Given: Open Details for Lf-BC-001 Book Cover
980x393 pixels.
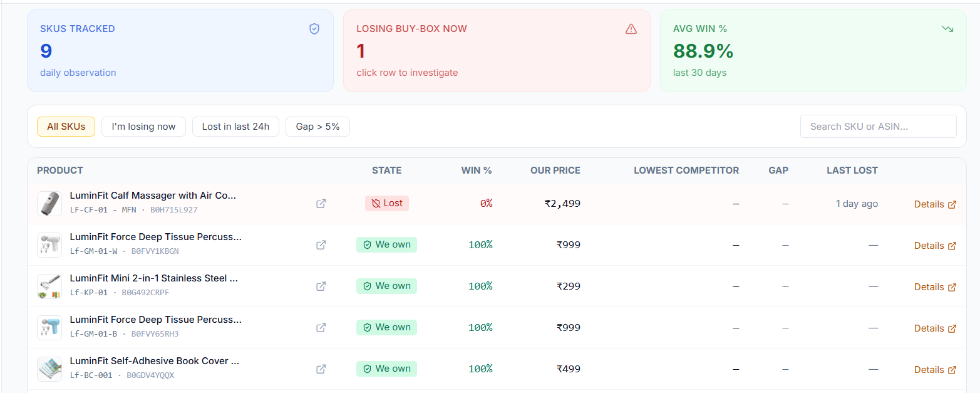Looking at the screenshot, I should [935, 370].
